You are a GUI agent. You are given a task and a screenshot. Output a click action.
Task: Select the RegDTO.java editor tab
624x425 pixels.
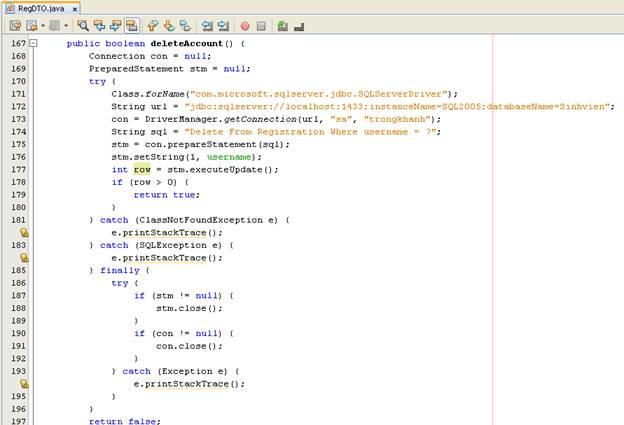tap(41, 8)
